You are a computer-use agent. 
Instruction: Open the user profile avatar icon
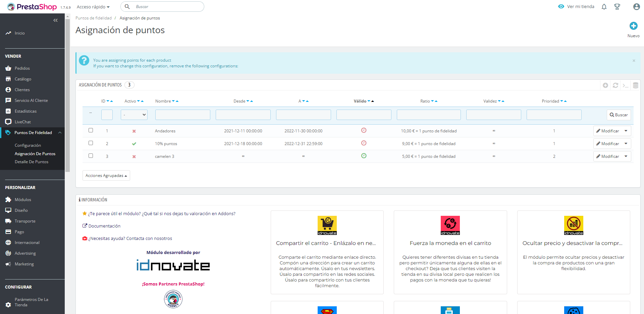(636, 7)
